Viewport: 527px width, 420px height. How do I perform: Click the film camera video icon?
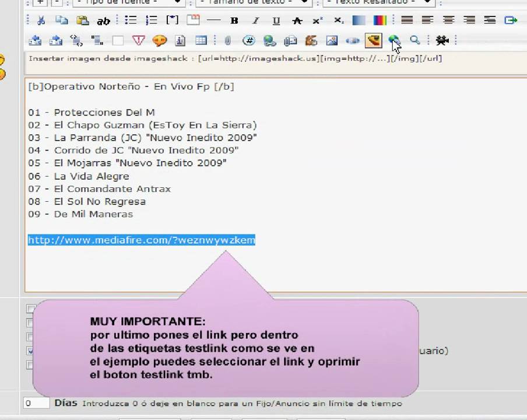click(x=442, y=41)
